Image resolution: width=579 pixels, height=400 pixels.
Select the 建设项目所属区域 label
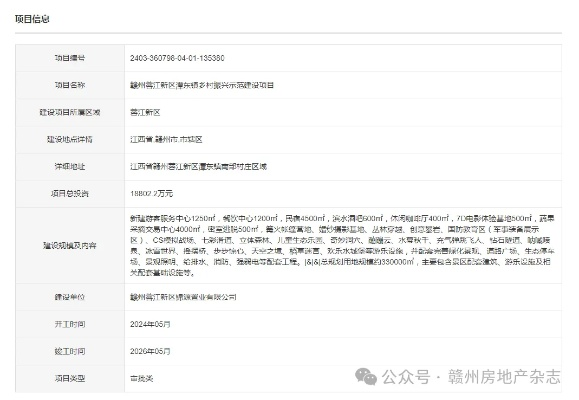pos(70,112)
